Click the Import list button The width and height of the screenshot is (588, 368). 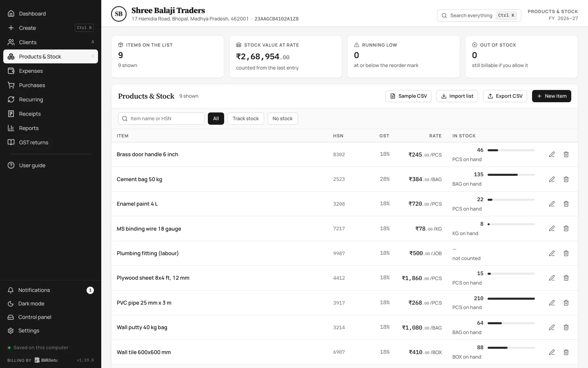click(x=457, y=96)
